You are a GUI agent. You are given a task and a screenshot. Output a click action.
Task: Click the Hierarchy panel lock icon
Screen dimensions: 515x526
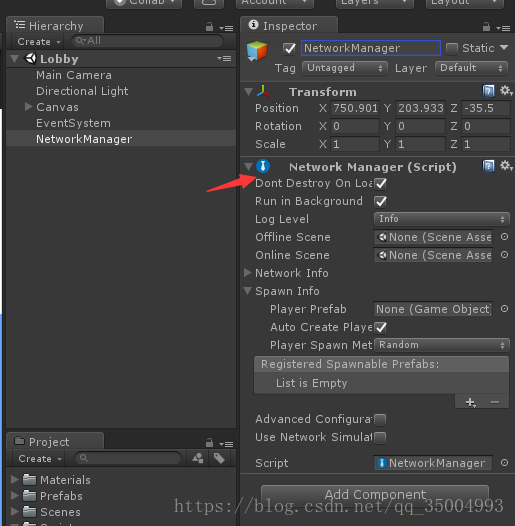209,27
